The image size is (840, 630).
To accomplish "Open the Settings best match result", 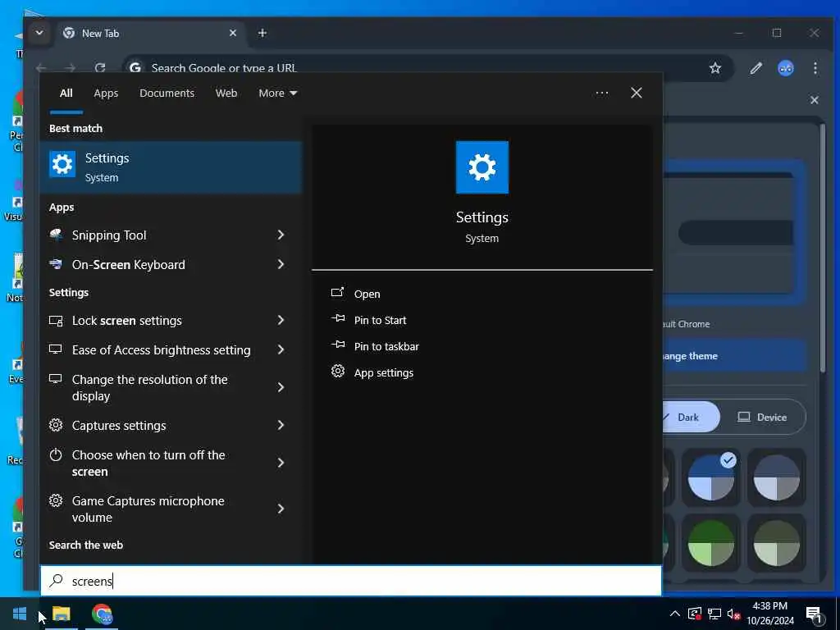I will [x=171, y=167].
